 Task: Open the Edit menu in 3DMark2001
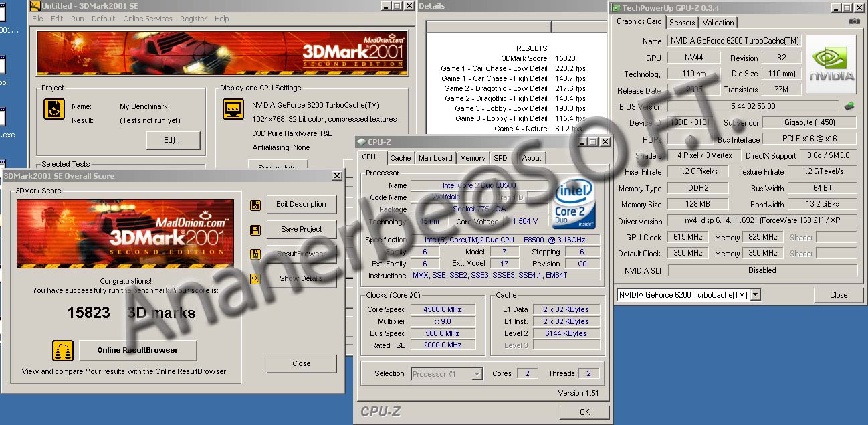tap(57, 19)
